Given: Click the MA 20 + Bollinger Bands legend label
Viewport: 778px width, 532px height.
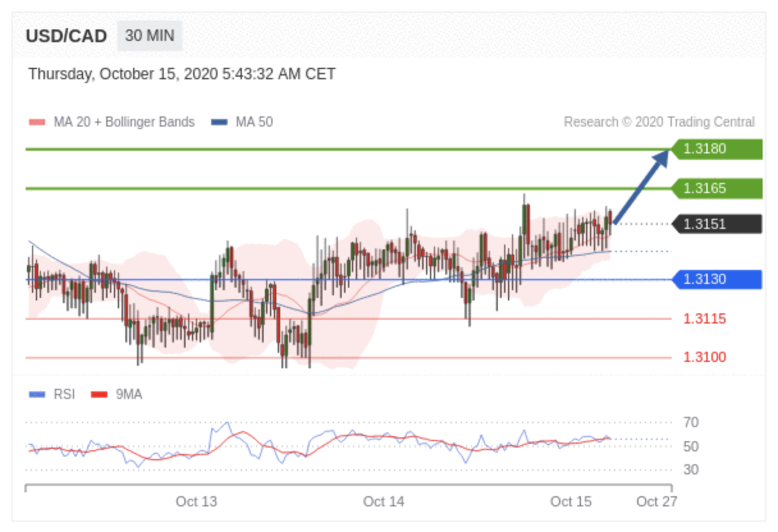Looking at the screenshot, I should point(124,122).
